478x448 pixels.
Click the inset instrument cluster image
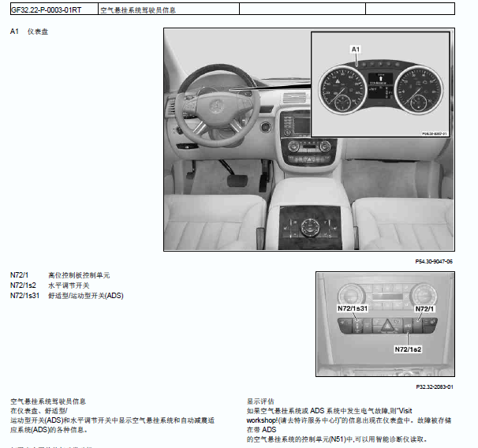[380, 84]
